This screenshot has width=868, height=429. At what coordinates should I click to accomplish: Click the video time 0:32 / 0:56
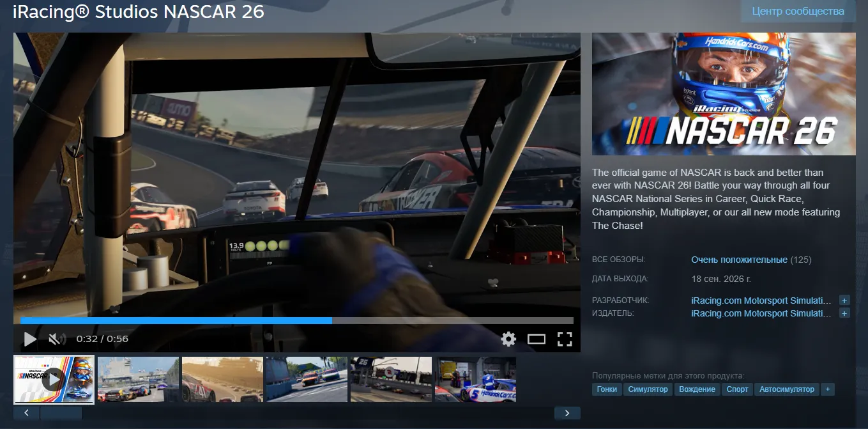pos(102,339)
